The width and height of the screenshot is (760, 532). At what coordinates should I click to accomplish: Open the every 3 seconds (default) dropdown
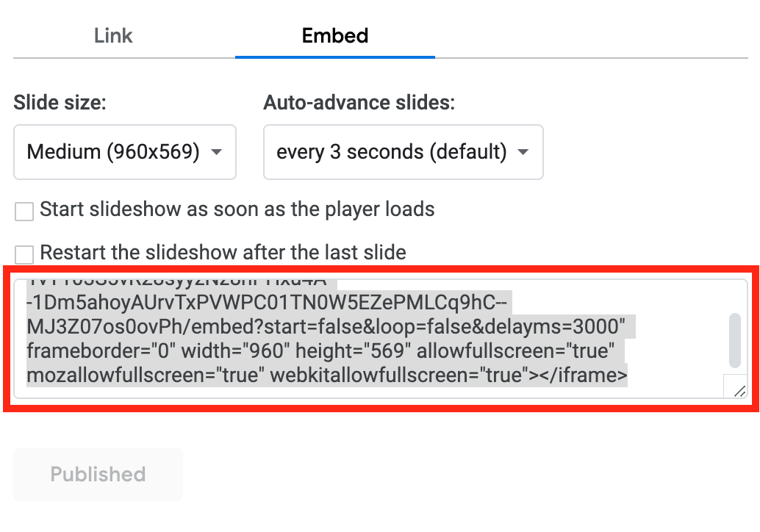tap(403, 152)
